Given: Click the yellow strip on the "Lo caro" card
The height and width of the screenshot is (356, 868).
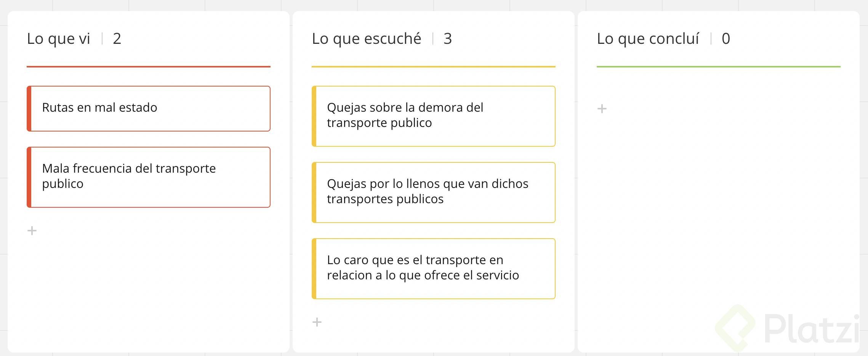Looking at the screenshot, I should (x=314, y=268).
